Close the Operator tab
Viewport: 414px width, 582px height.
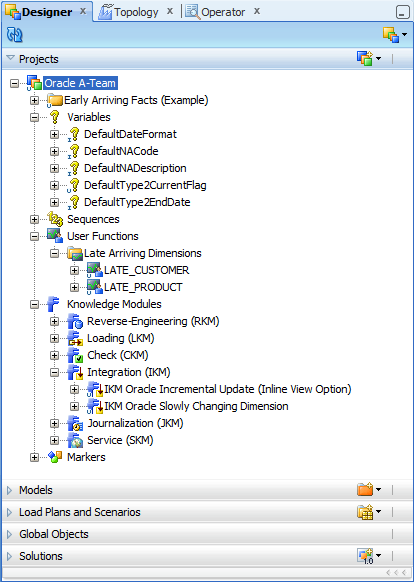(x=257, y=12)
